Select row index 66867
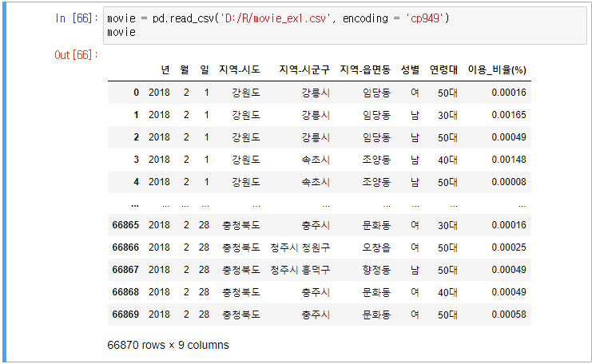The width and height of the screenshot is (592, 364). pyautogui.click(x=125, y=270)
